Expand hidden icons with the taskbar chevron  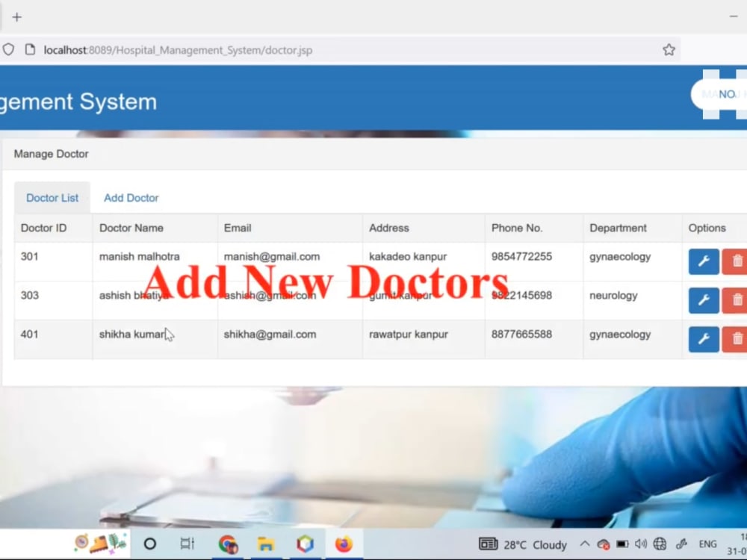586,544
